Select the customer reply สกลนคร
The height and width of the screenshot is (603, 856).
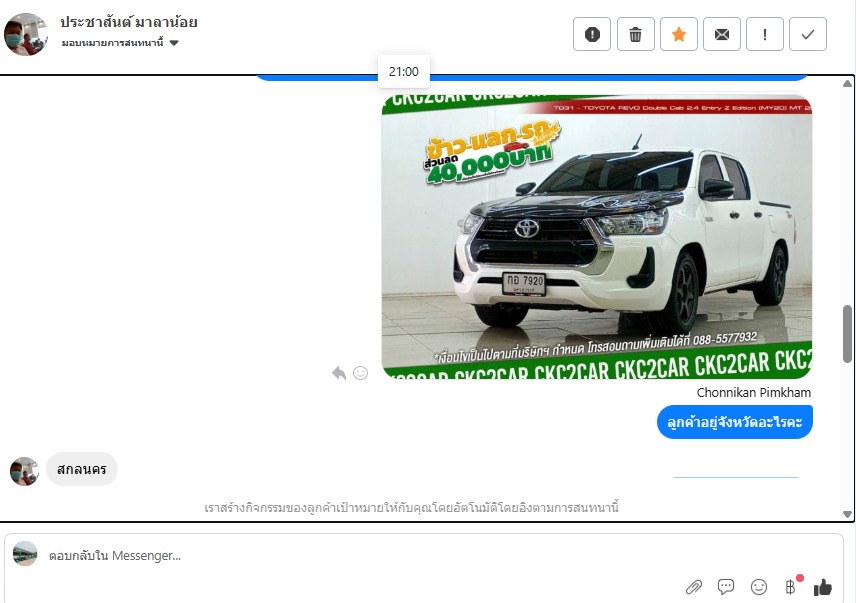coord(82,469)
